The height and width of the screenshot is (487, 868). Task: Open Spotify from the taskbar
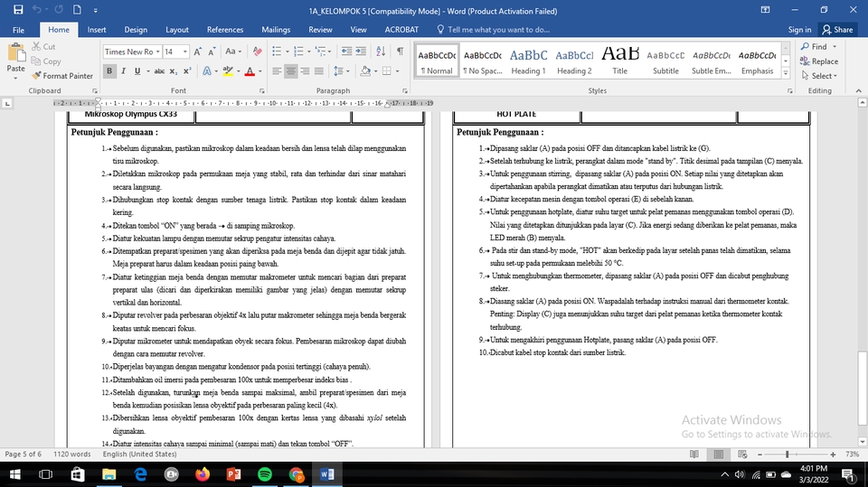coord(265,474)
